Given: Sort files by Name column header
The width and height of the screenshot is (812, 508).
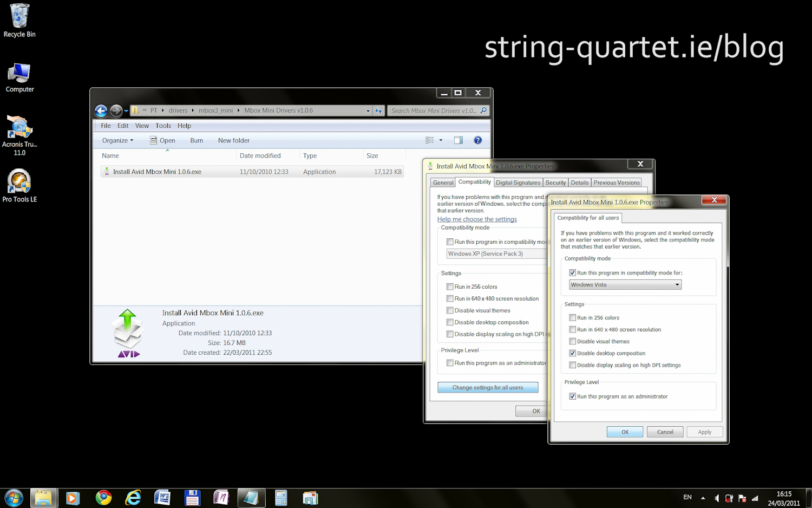Looking at the screenshot, I should (x=110, y=155).
